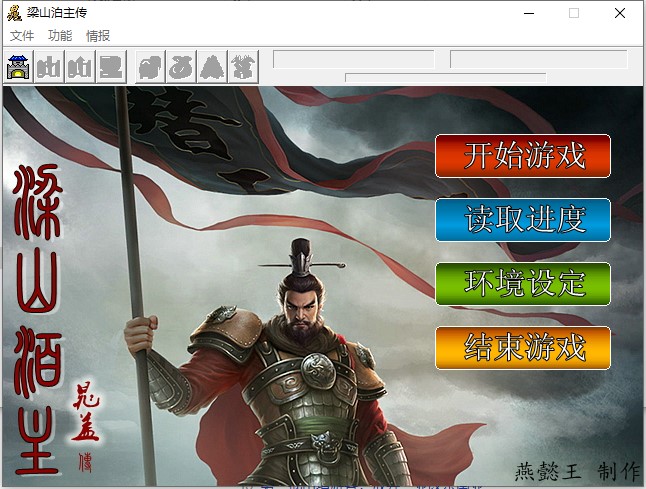The image size is (646, 489).
Task: Click the narrow bar below status fields
Action: (x=446, y=77)
